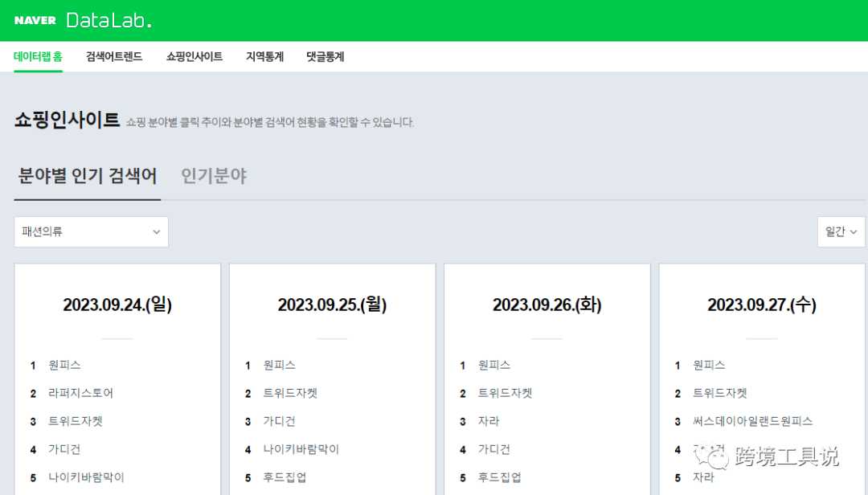
Task: Click the 2023.09.24.(일) date heading
Action: coord(117,305)
